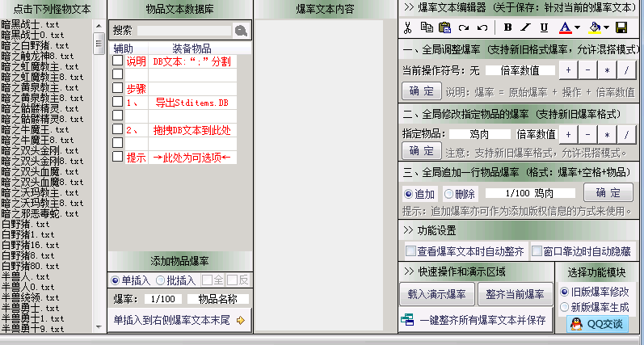Select plus operator under 全局调整爆率

point(568,70)
